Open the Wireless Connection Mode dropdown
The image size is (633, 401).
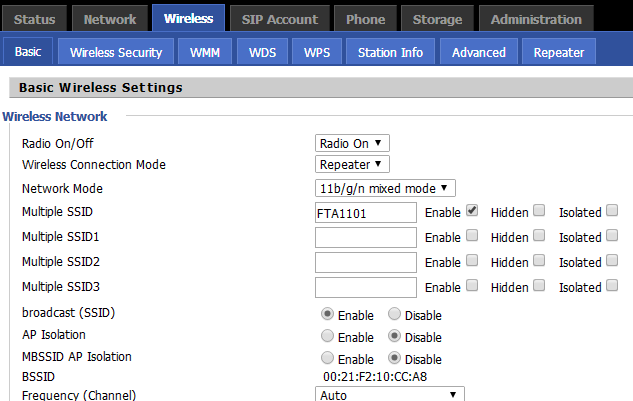click(x=352, y=164)
